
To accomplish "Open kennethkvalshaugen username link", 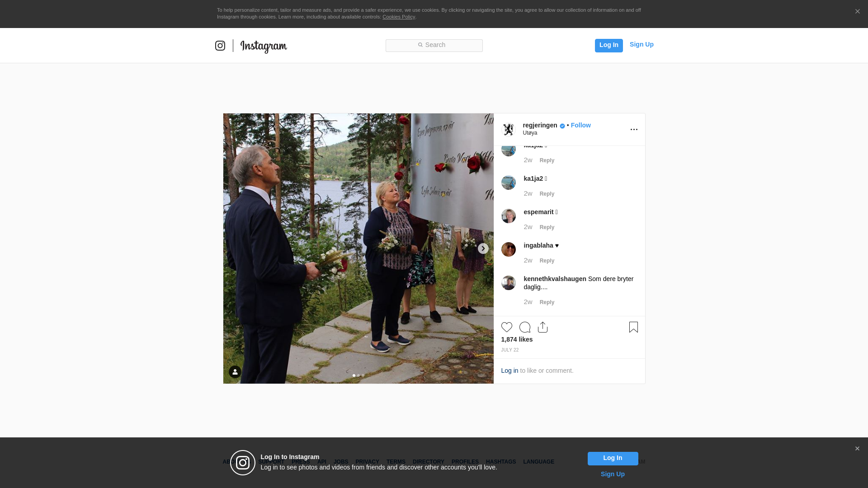I will coord(555,279).
